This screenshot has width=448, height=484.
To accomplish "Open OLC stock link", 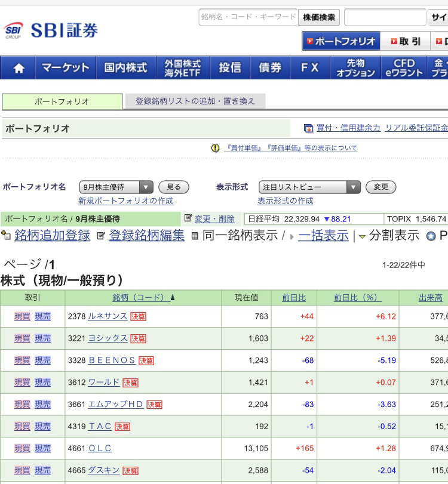I will coord(100,448).
